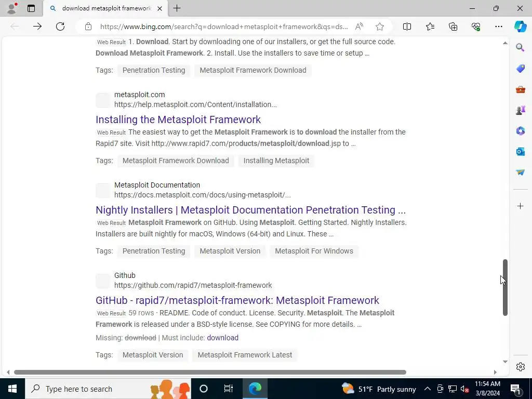532x399 pixels.
Task: Customize sidebar with plus icon
Action: coord(520,206)
